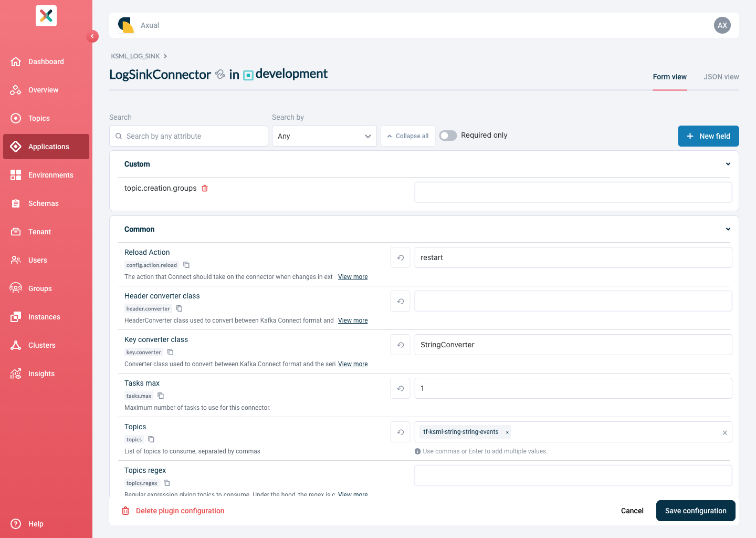Click the Tasks max input field
This screenshot has height=538, width=756.
(x=573, y=388)
